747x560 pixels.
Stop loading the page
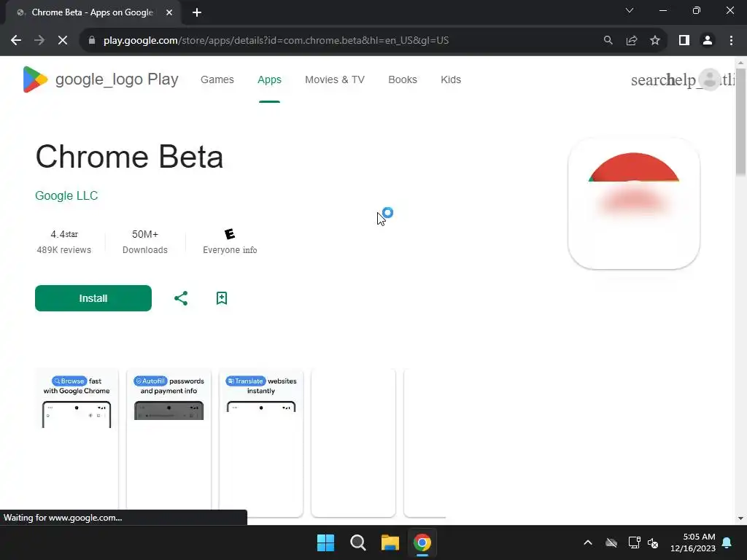coord(63,41)
